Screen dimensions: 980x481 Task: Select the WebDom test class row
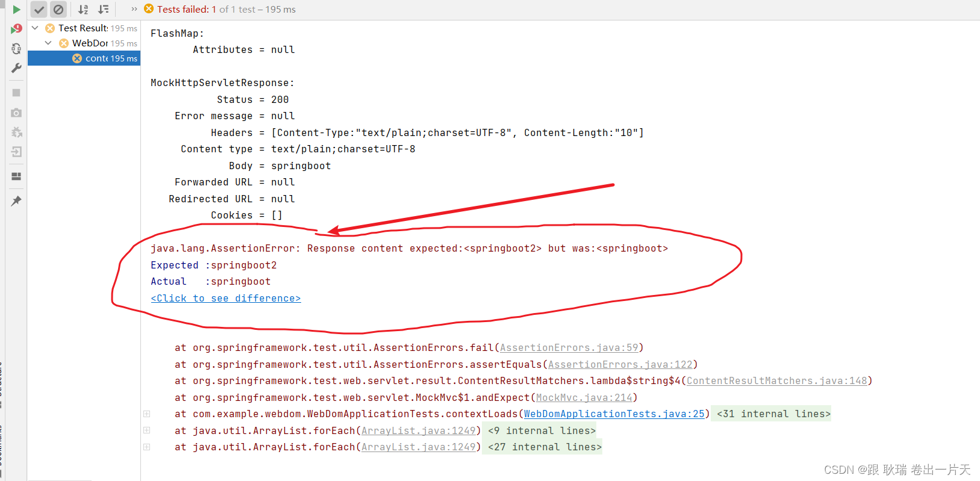(84, 43)
